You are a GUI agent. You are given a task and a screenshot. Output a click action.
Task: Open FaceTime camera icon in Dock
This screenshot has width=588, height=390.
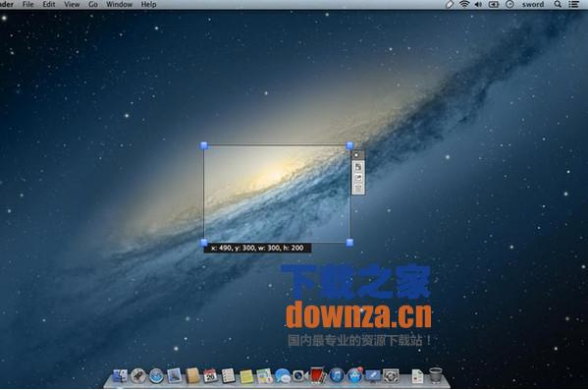(299, 375)
